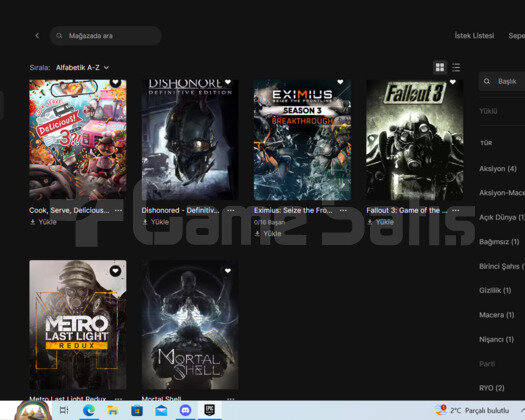Open File Explorer from the taskbar
525x420 pixels.
(113, 410)
